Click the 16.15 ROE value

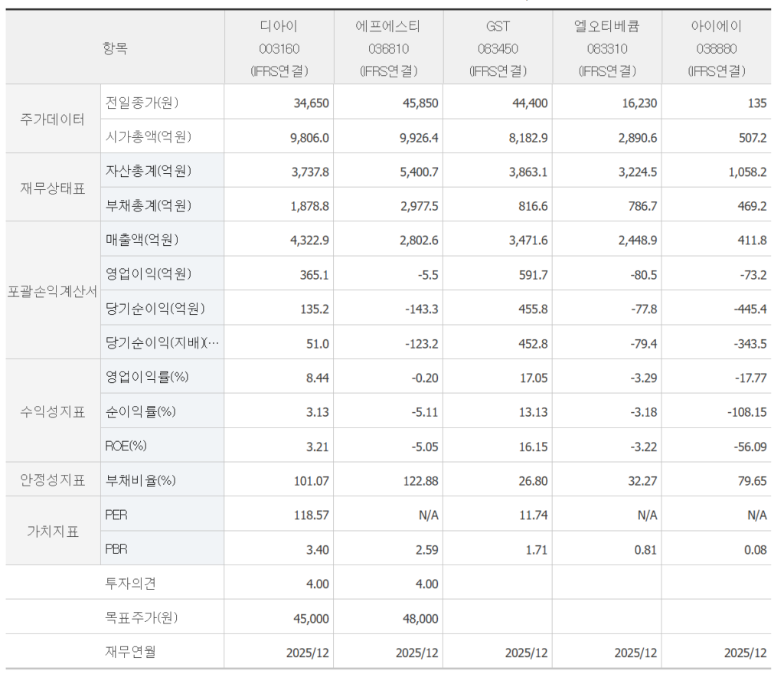(x=533, y=447)
